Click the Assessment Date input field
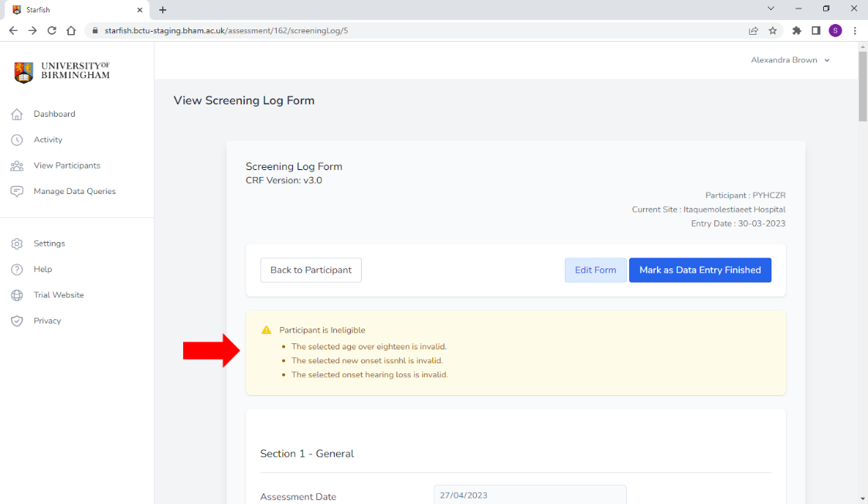 pos(529,495)
